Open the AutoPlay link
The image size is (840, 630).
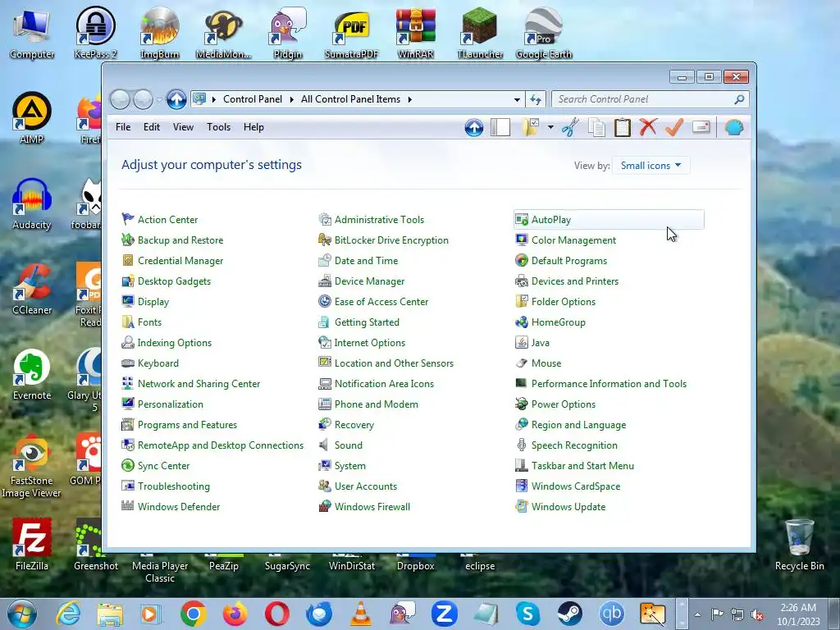coord(551,220)
